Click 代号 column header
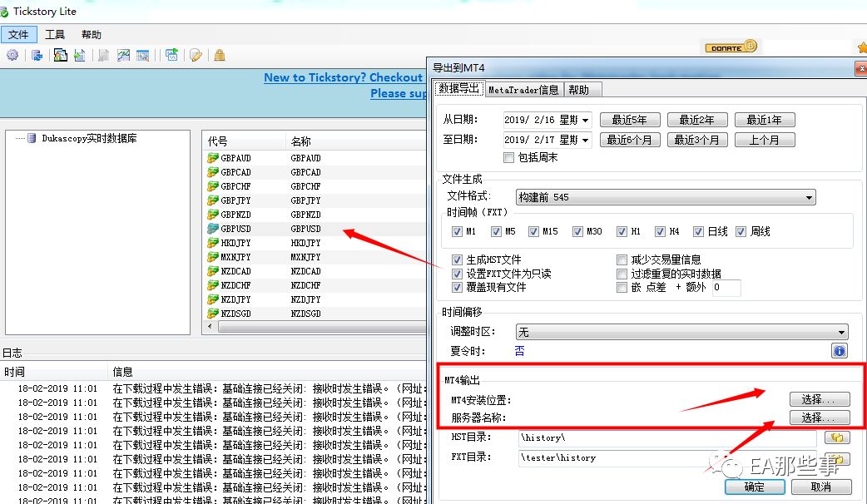Viewport: 867px width, 504px height. click(x=245, y=141)
